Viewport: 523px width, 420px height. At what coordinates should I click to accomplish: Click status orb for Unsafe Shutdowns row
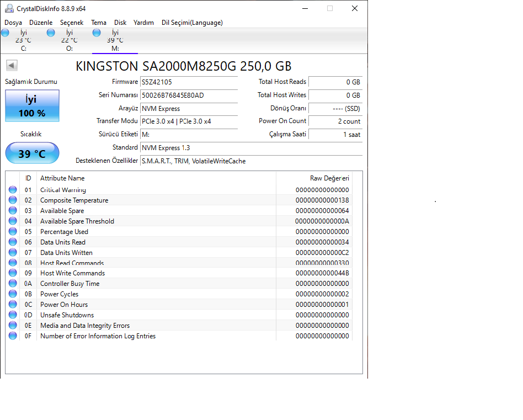13,315
